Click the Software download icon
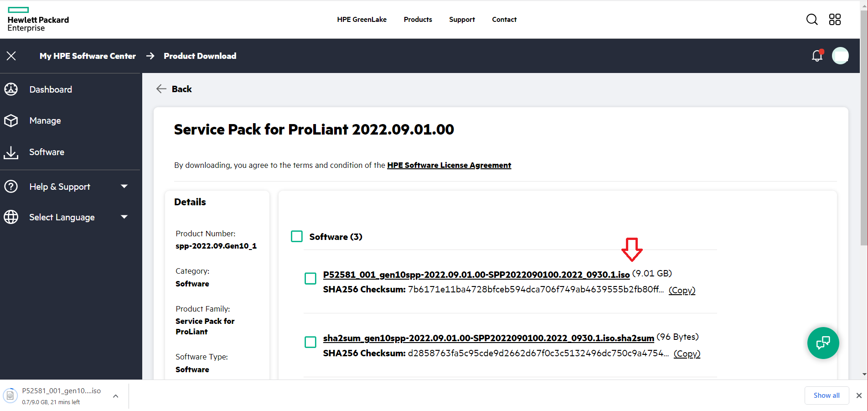This screenshot has width=868, height=411. 11,152
